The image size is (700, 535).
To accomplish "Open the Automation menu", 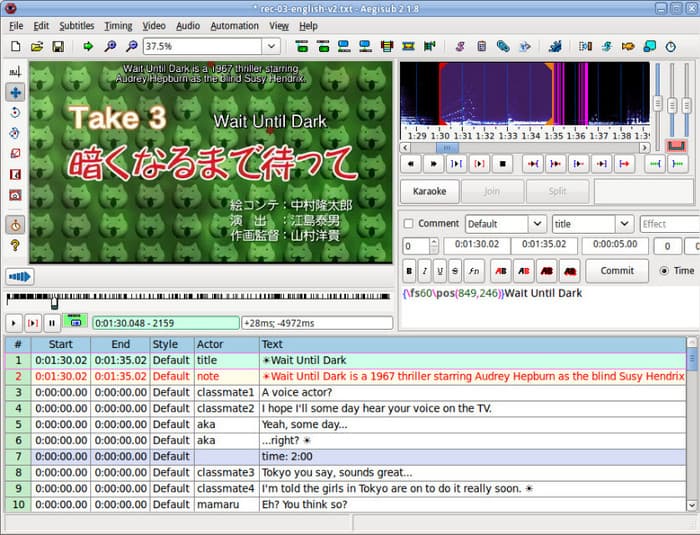I will (234, 26).
